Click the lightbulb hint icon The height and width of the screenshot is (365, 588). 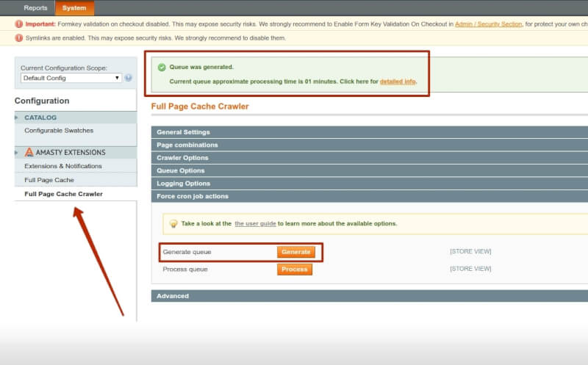173,224
